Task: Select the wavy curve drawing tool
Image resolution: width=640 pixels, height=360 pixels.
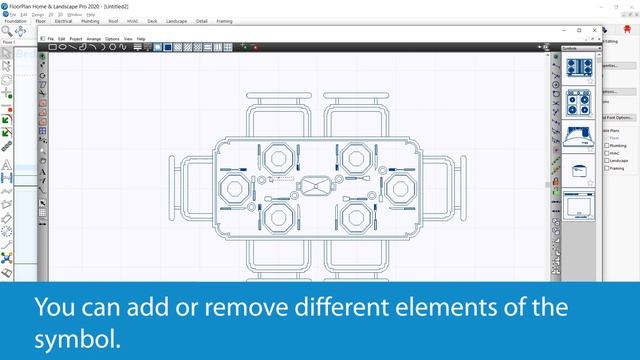Action: click(122, 47)
